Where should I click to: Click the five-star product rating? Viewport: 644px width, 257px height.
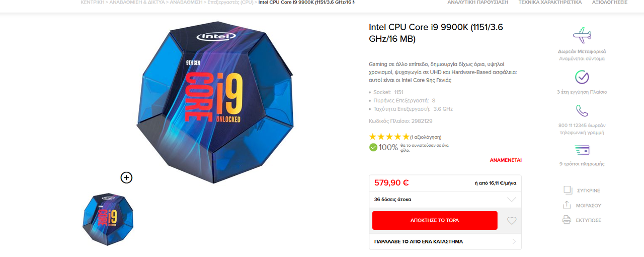coord(389,137)
